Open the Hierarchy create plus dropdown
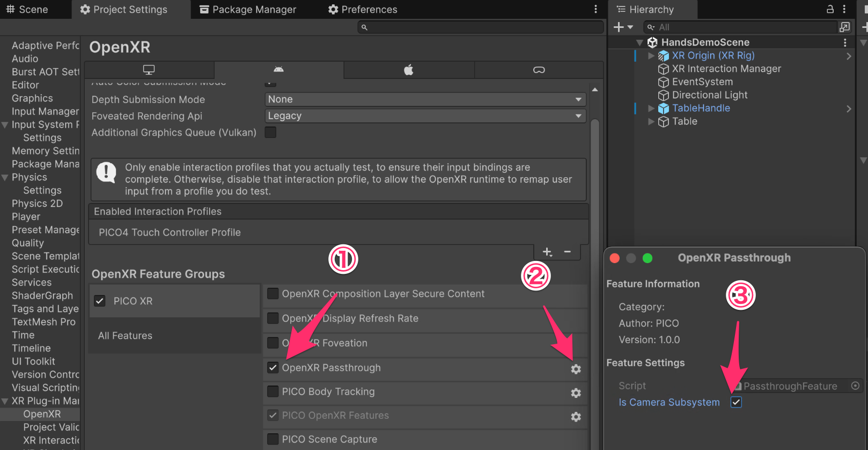The width and height of the screenshot is (868, 450). pyautogui.click(x=623, y=27)
